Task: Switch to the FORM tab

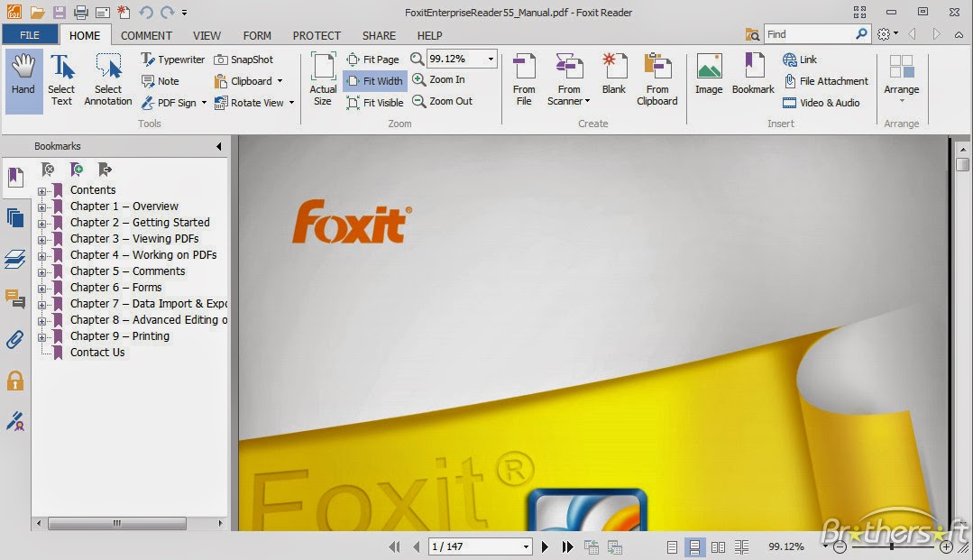Action: [257, 36]
